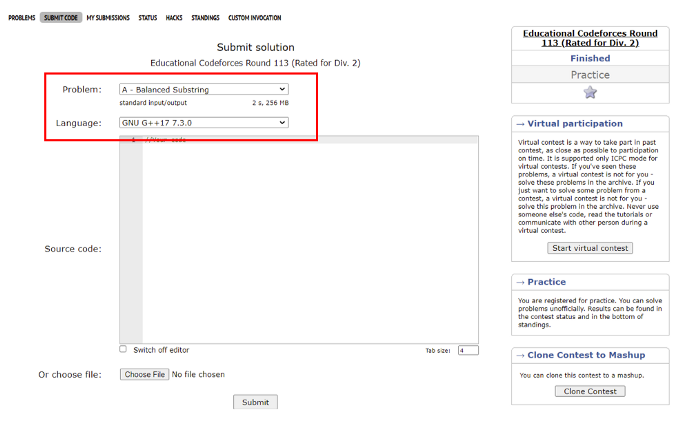The image size is (700, 427).
Task: Click into the source code editor
Action: click(310, 241)
